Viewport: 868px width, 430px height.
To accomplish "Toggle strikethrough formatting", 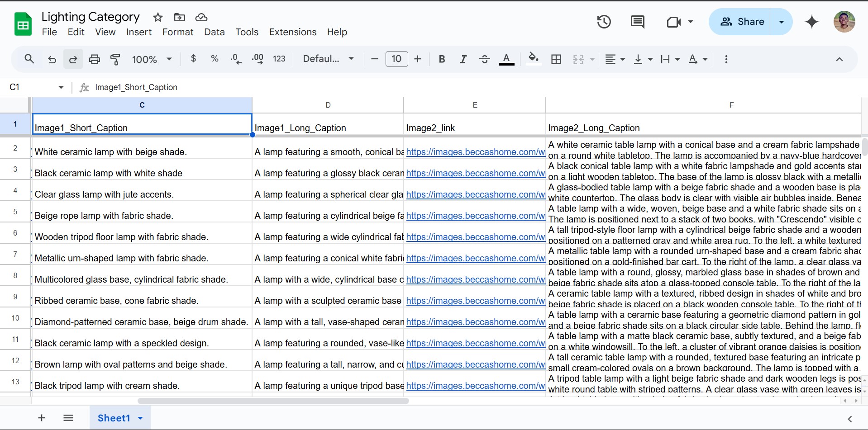I will (x=484, y=59).
